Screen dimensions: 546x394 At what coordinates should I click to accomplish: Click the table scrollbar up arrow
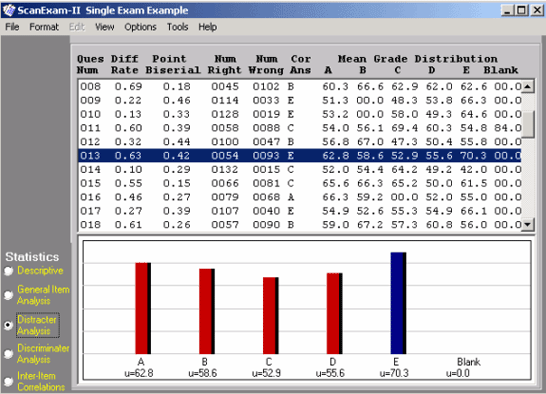(x=528, y=86)
